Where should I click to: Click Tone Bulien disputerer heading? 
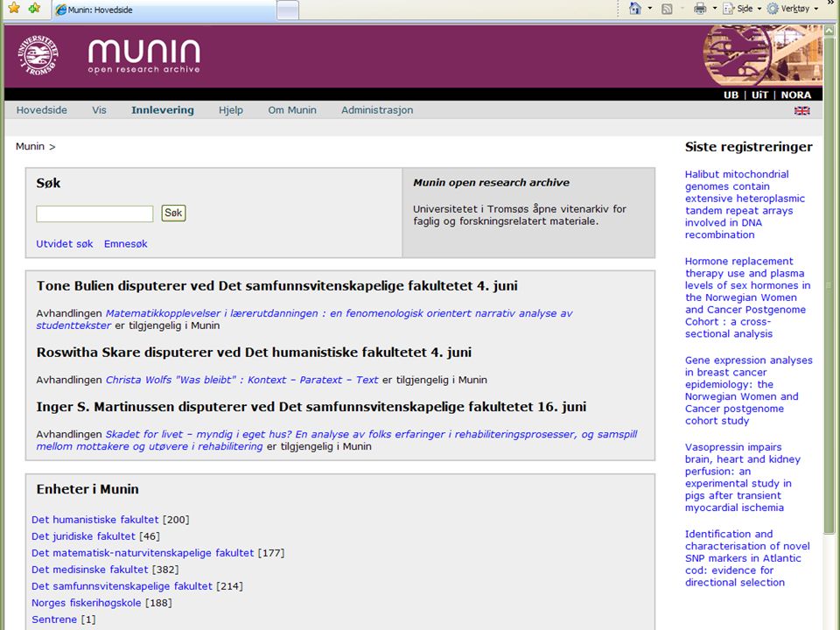point(277,286)
